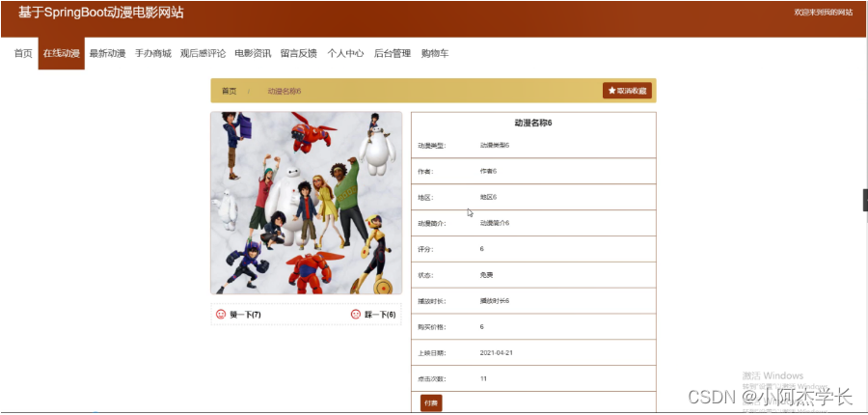Click the 作者6 value cell
Viewport: 868px width, 415px height.
[x=488, y=171]
